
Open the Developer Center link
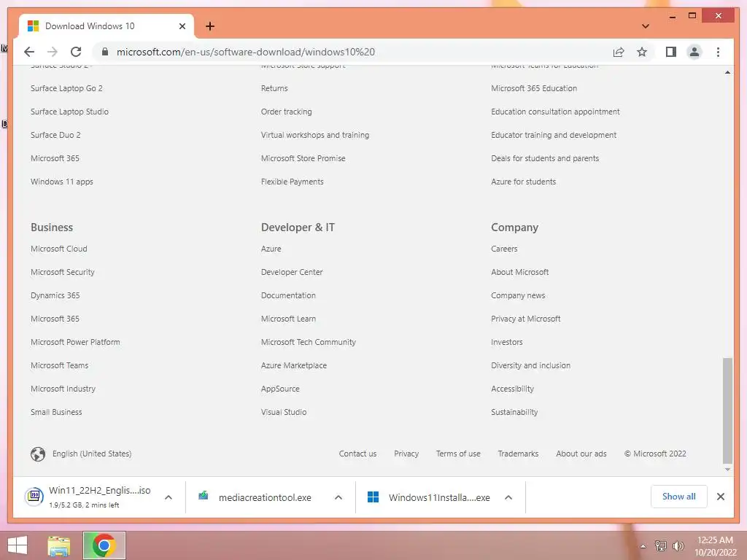[292, 272]
